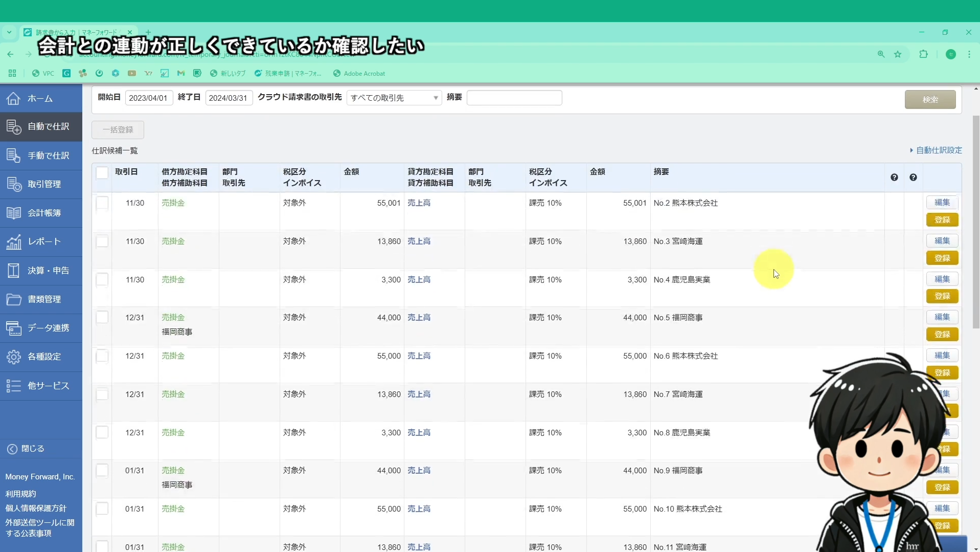Open 他サービス in the sidebar menu

(x=48, y=386)
